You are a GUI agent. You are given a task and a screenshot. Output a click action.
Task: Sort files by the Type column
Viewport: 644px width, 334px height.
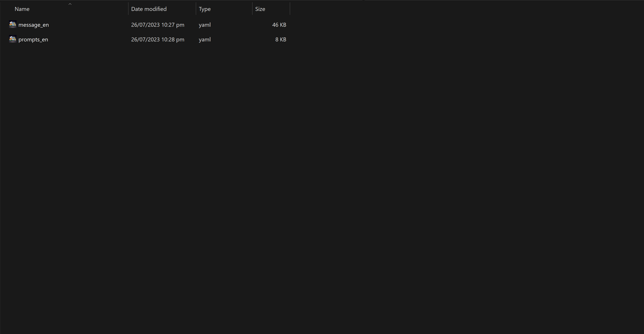tap(205, 9)
